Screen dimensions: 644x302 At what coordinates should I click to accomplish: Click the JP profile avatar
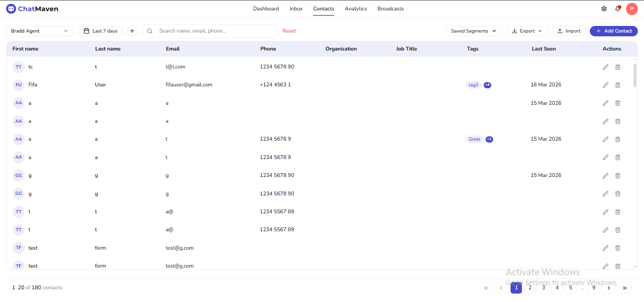tap(632, 8)
